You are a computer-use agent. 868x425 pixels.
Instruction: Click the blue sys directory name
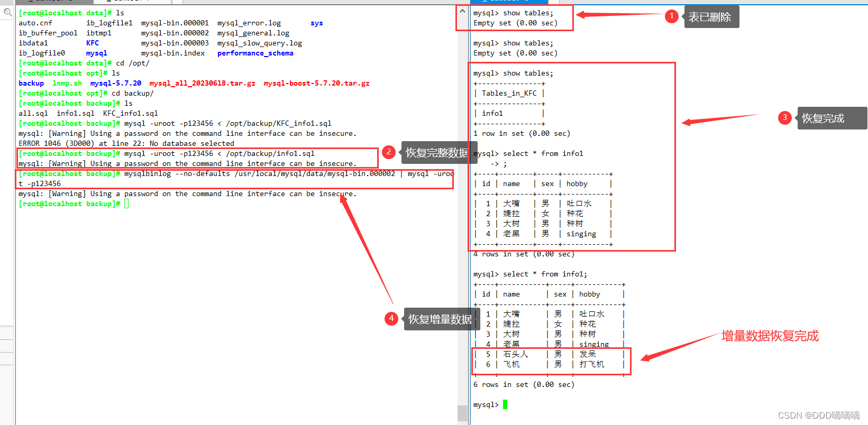coord(317,23)
